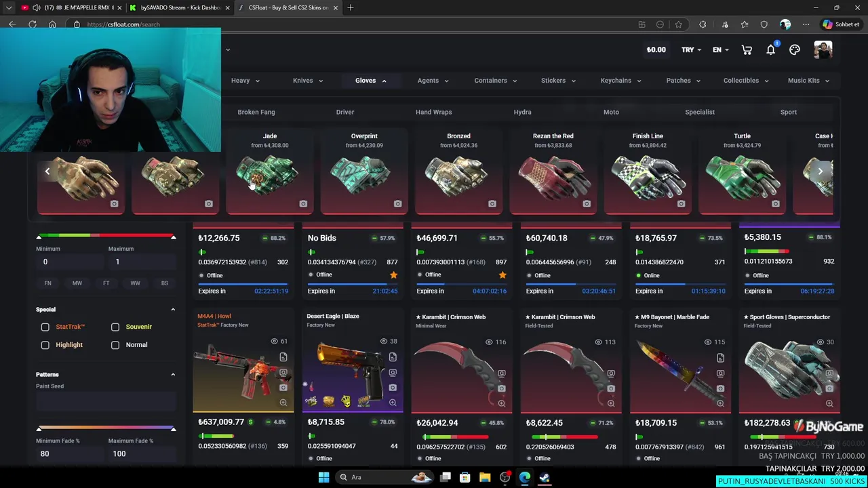Select Hand Wraps glove type

(434, 112)
